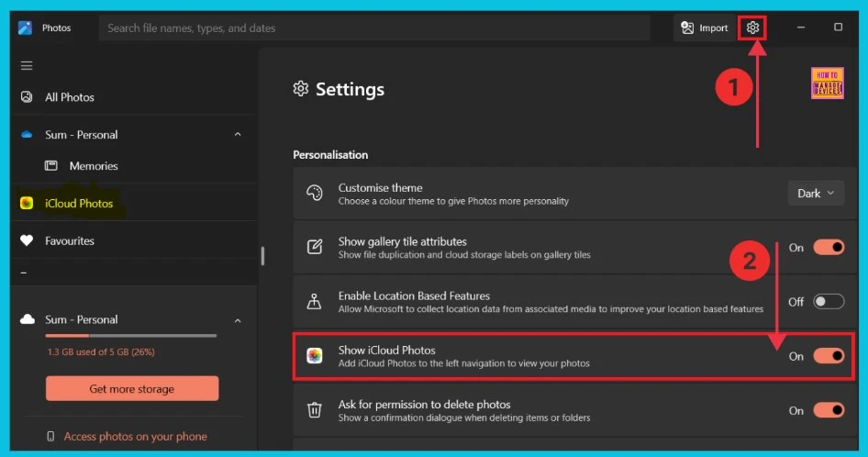Click the search file names field
This screenshot has height=457, width=868.
(374, 28)
